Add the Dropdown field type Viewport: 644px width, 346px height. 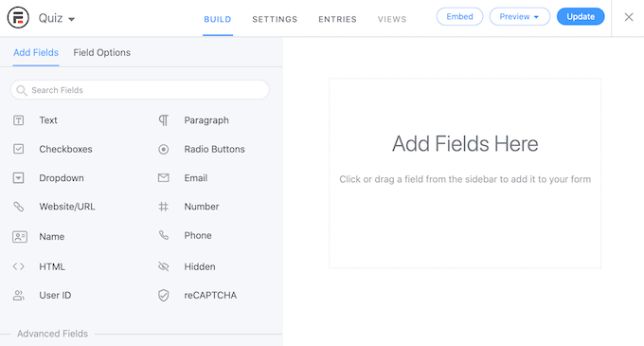[x=62, y=178]
